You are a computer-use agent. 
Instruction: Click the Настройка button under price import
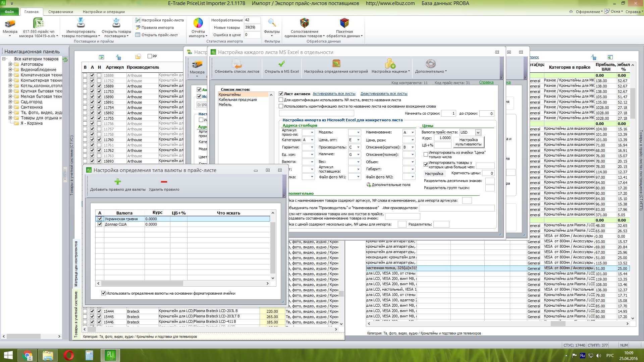pyautogui.click(x=434, y=174)
